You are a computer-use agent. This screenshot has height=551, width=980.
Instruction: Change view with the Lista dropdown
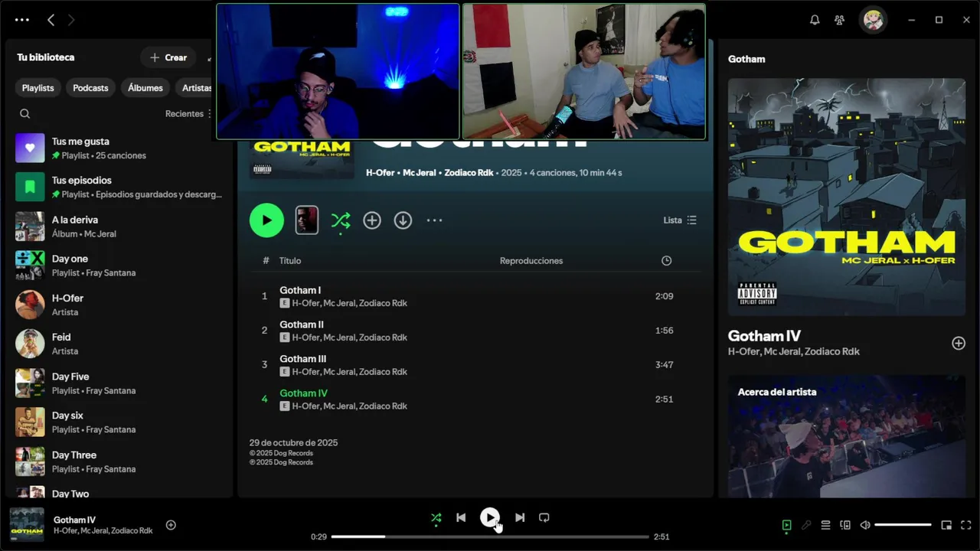pyautogui.click(x=680, y=220)
